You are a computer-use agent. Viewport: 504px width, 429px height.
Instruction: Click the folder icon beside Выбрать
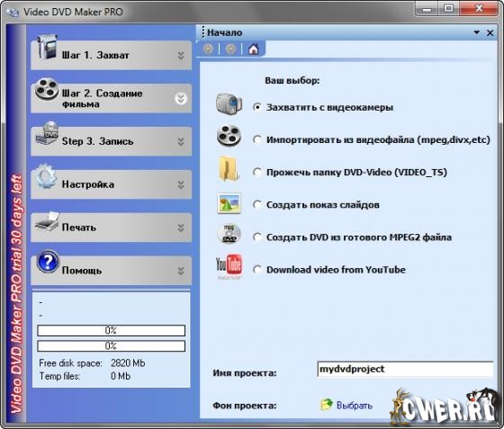click(x=327, y=404)
